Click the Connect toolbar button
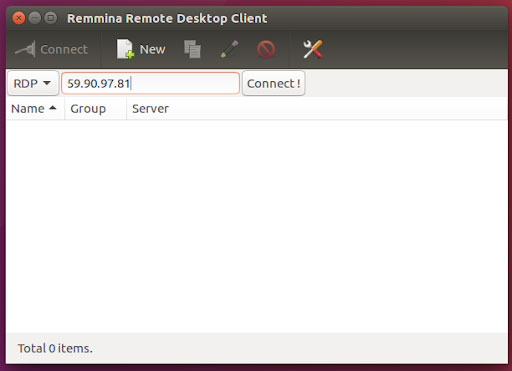512x371 pixels. (51, 50)
